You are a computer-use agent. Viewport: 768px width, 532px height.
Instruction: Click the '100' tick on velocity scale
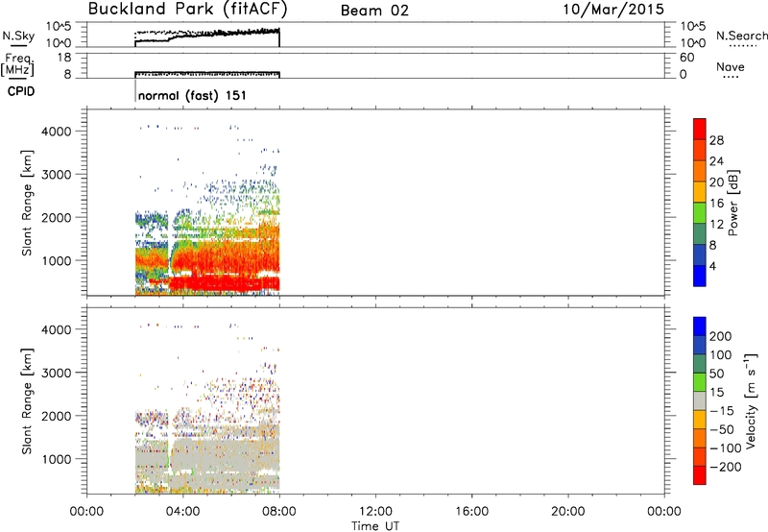click(721, 355)
